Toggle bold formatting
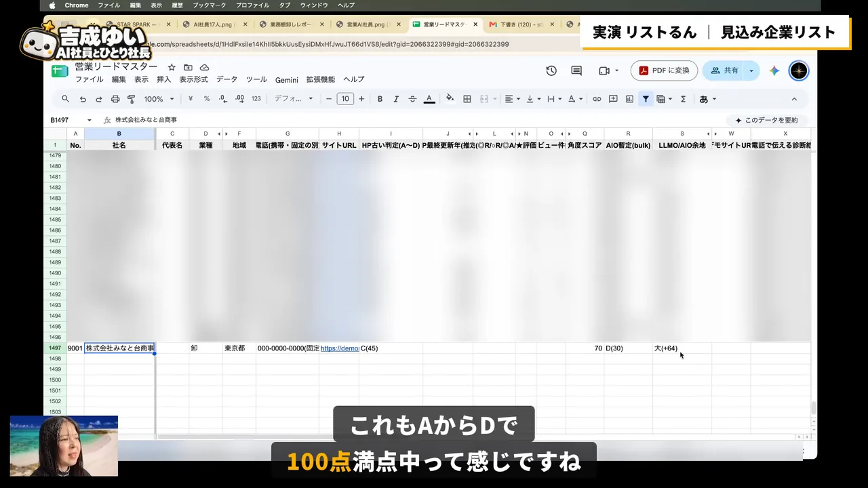Image resolution: width=868 pixels, height=488 pixels. tap(380, 99)
